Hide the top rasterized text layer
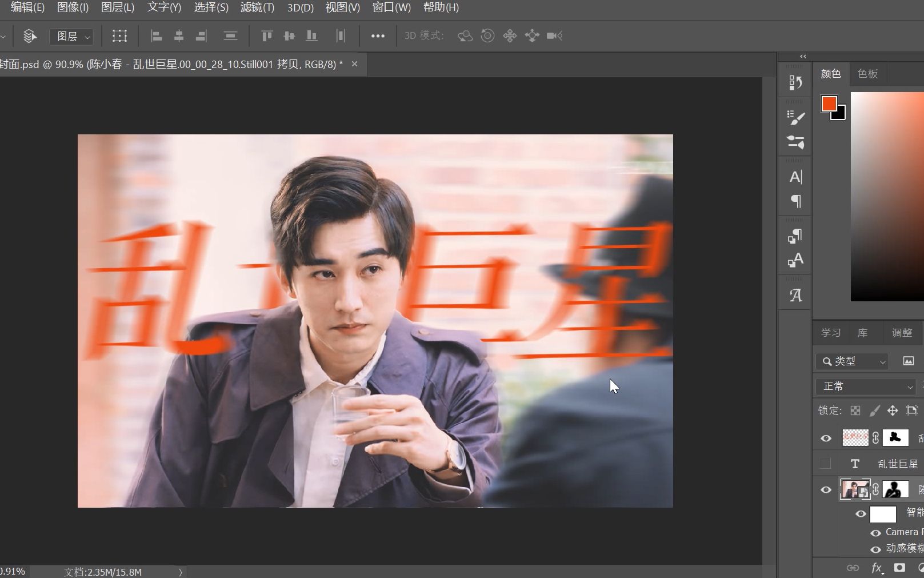The image size is (924, 578). pyautogui.click(x=826, y=439)
